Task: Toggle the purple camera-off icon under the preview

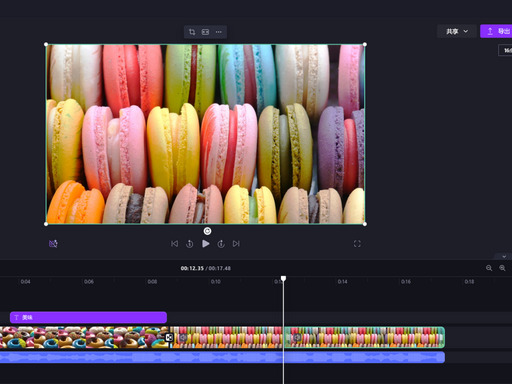Action: 53,244
